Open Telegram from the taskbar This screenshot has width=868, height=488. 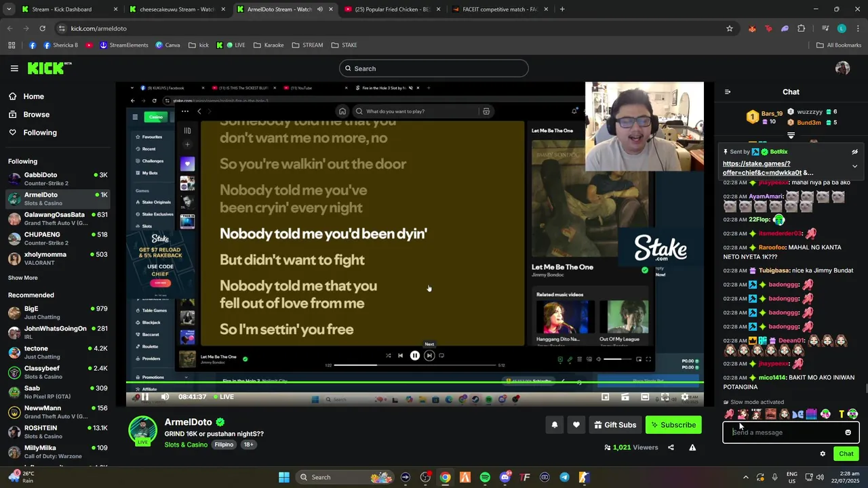point(564,477)
